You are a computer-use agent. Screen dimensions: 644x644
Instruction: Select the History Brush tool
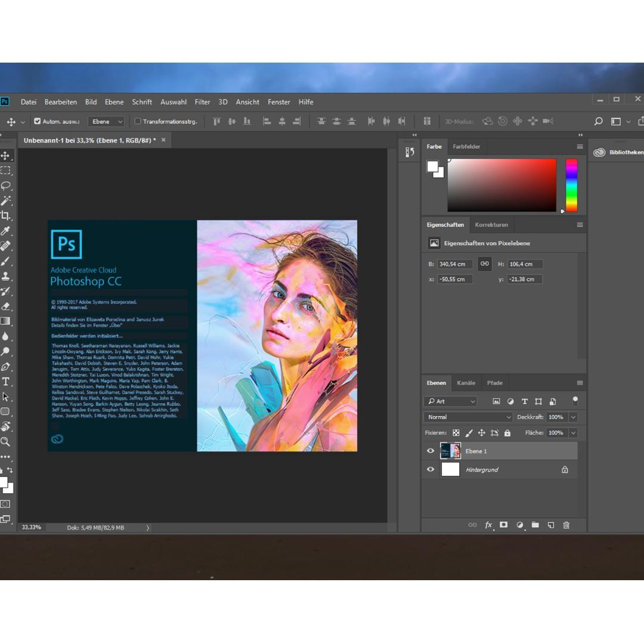click(x=5, y=291)
